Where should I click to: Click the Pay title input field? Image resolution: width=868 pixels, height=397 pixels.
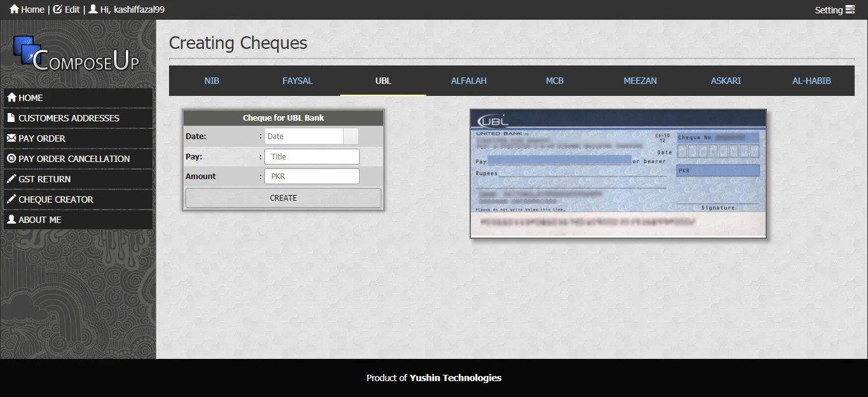tap(311, 157)
